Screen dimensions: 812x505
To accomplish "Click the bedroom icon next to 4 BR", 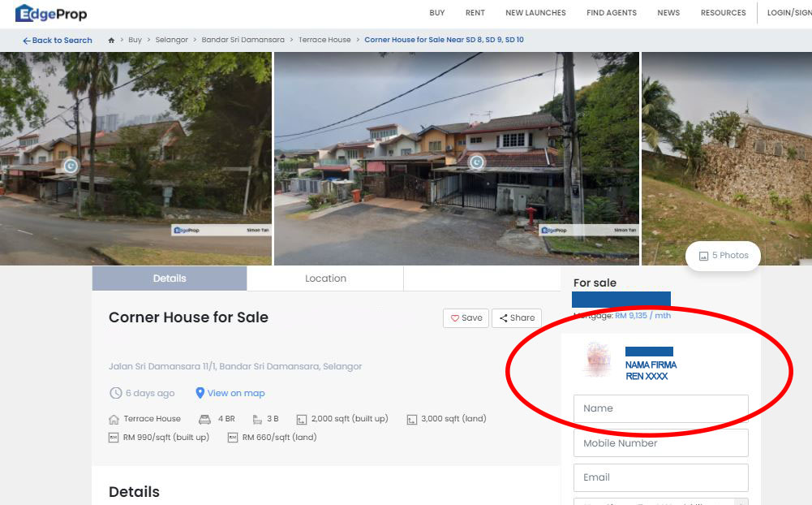I will point(204,419).
